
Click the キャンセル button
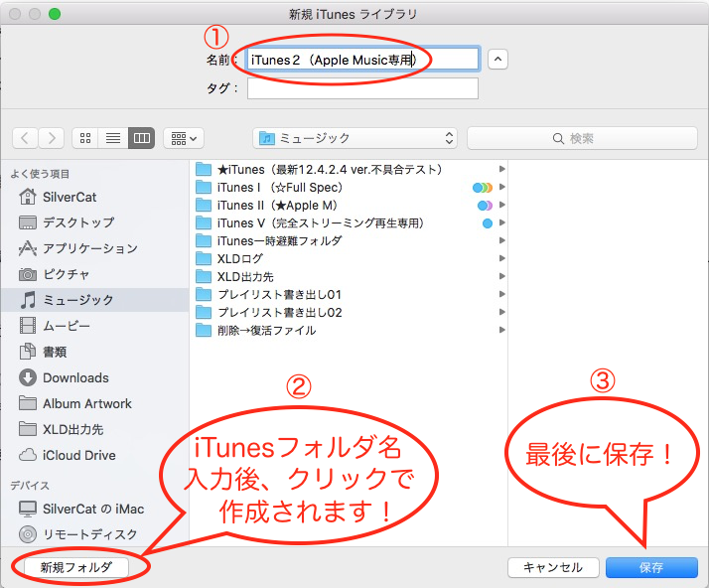[x=553, y=567]
